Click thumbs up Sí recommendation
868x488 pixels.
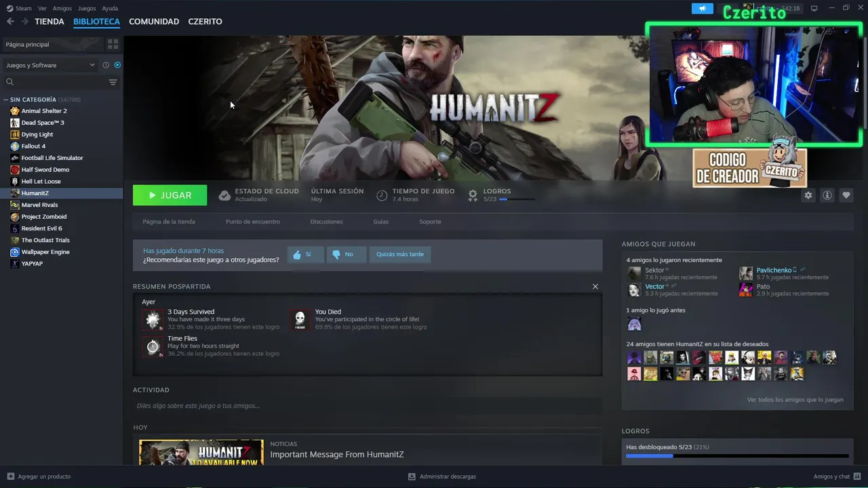(304, 254)
